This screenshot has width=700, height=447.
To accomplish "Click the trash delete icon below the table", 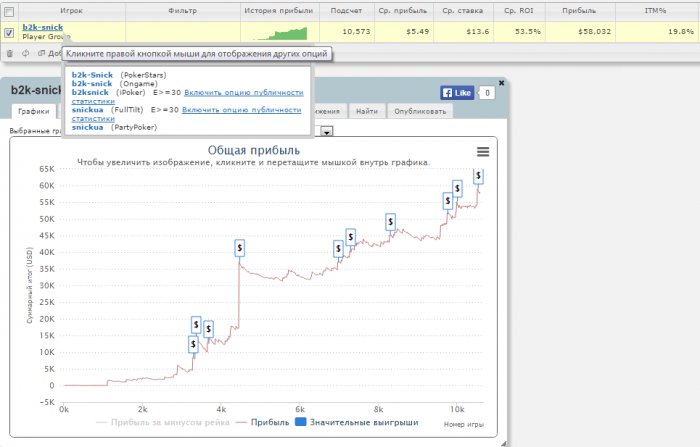I will (x=9, y=54).
